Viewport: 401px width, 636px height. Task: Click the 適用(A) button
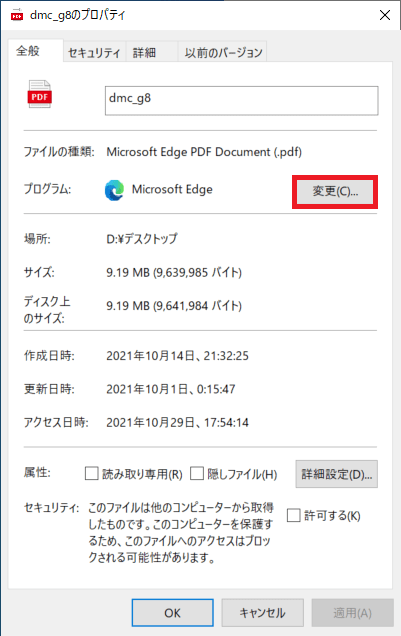[352, 612]
